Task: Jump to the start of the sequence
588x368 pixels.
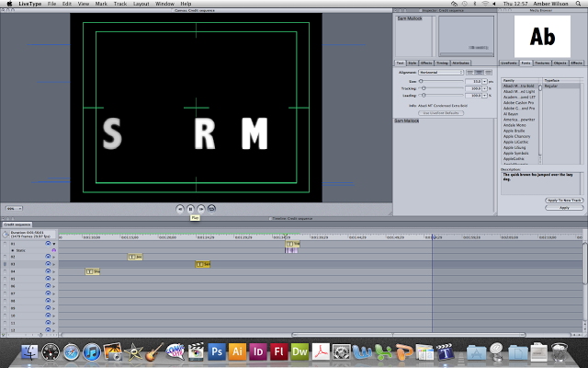Action: point(180,209)
